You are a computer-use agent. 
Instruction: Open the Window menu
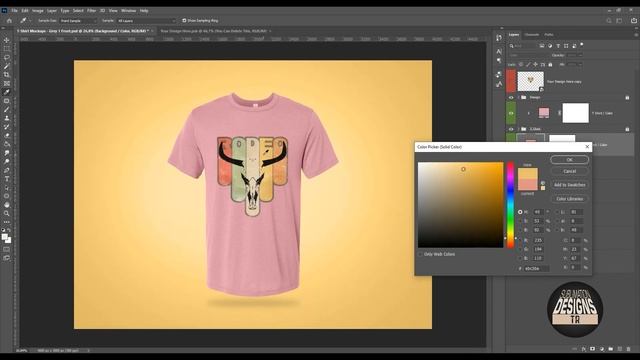(x=128, y=11)
